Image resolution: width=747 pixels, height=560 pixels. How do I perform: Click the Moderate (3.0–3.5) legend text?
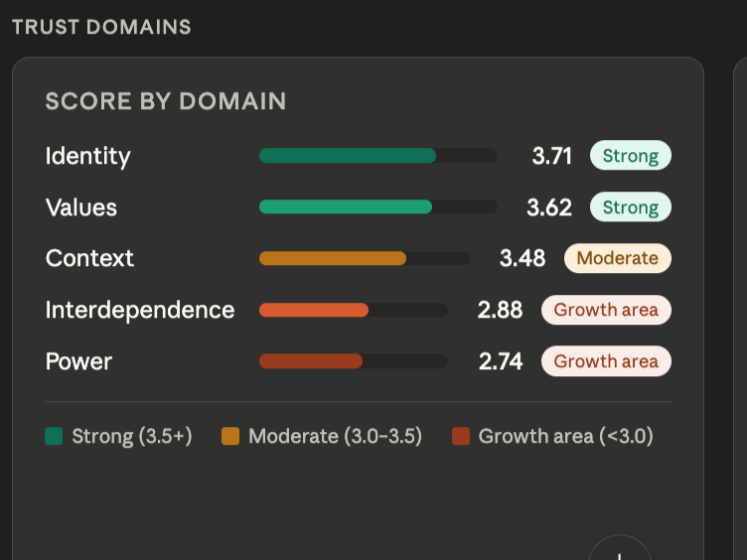pyautogui.click(x=336, y=436)
